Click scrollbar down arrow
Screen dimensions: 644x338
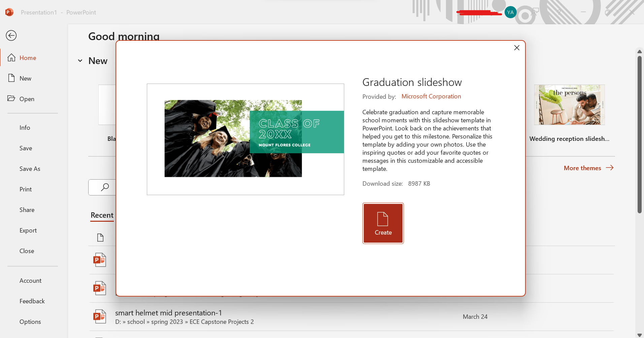(639, 335)
